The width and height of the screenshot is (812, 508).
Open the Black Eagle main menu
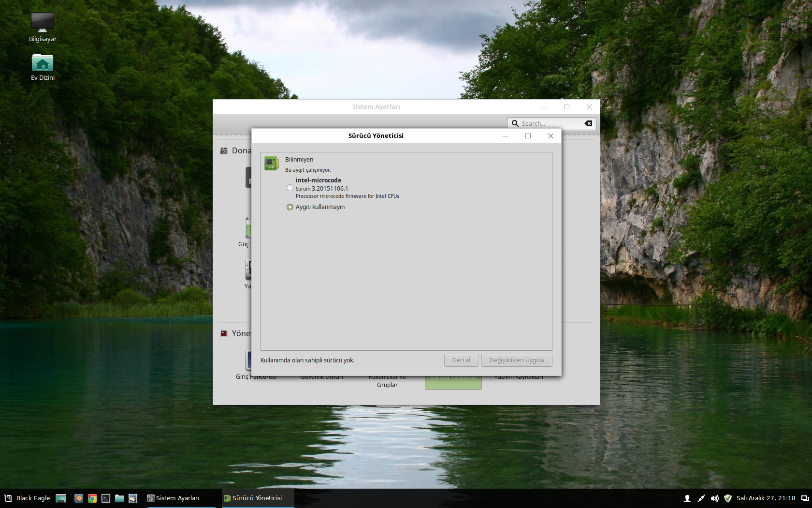(27, 498)
